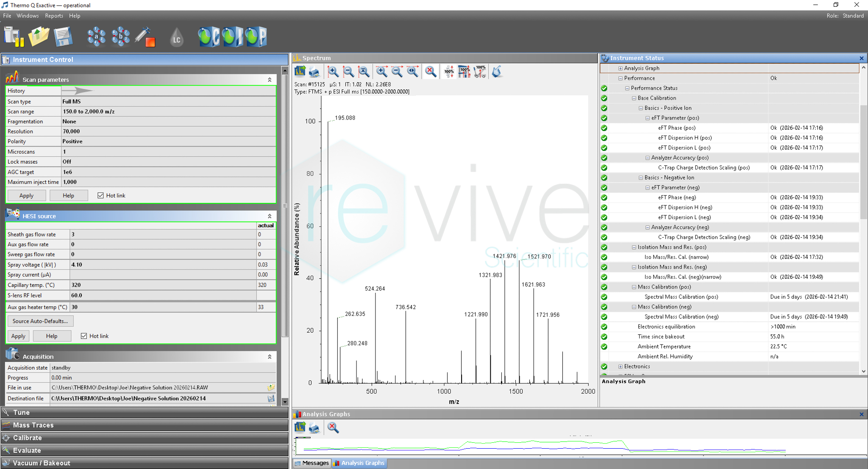Collapse the Scan parameters section chevron
Image resolution: width=868 pixels, height=469 pixels.
coord(270,80)
